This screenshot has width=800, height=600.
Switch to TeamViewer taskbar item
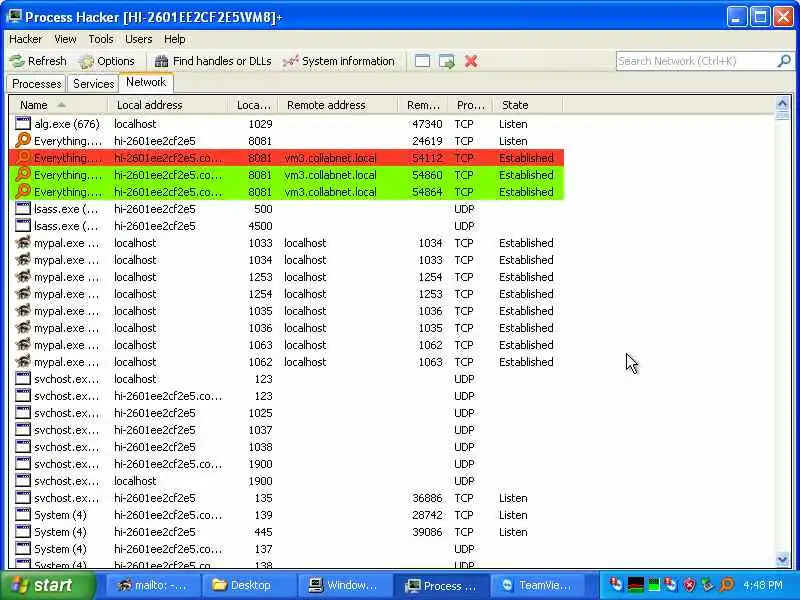[x=537, y=585]
